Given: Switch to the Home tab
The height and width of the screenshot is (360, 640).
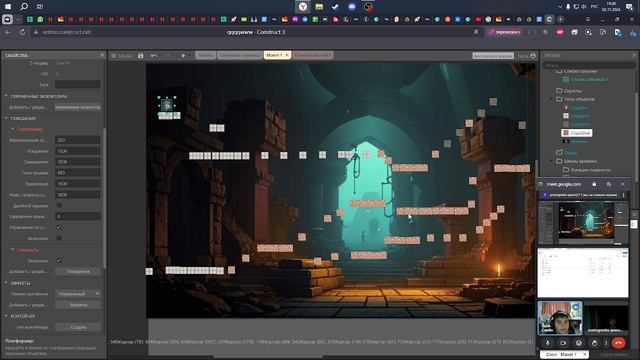Looking at the screenshot, I should [205, 55].
